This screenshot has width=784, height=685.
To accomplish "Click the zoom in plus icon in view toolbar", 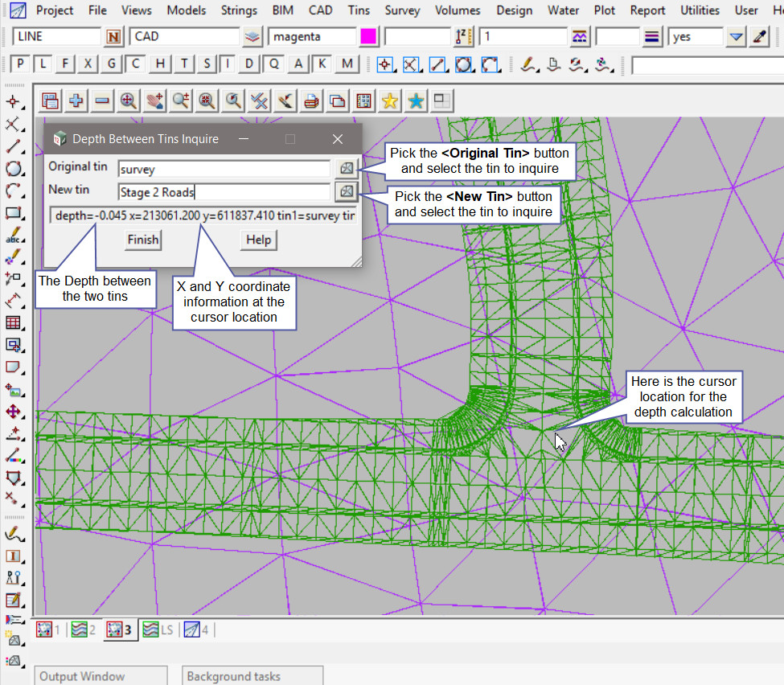I will pyautogui.click(x=76, y=100).
